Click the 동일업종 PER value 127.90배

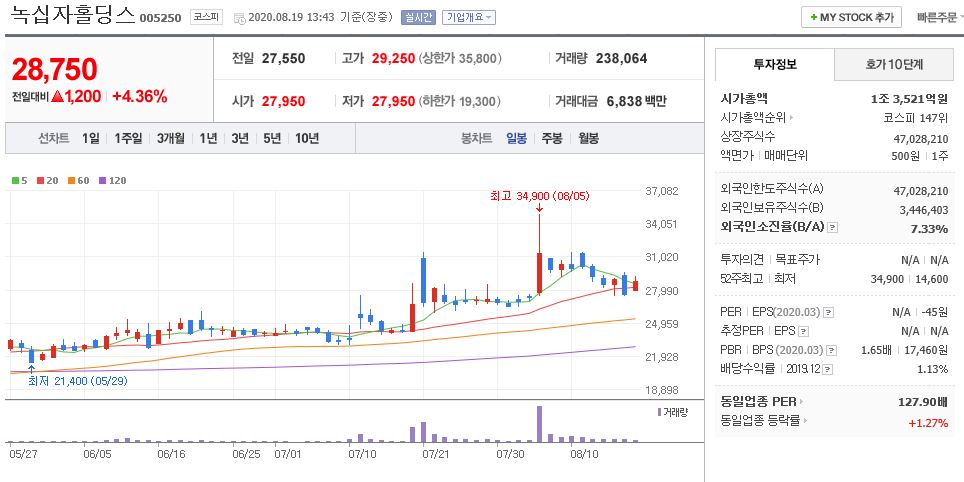pos(923,402)
